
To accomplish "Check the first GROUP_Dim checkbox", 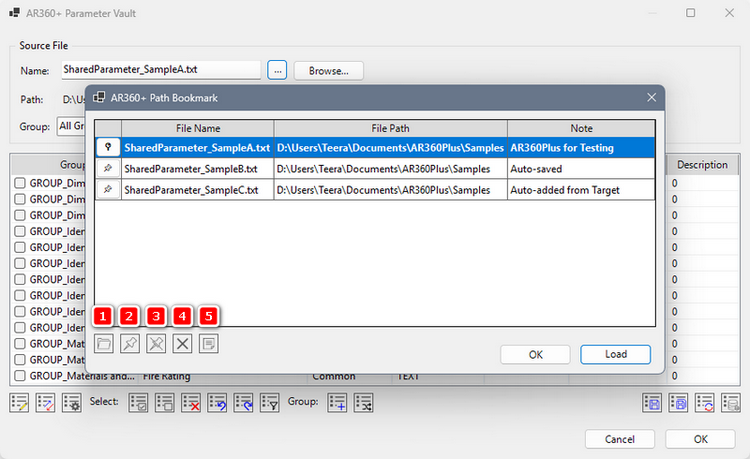I will (x=20, y=184).
